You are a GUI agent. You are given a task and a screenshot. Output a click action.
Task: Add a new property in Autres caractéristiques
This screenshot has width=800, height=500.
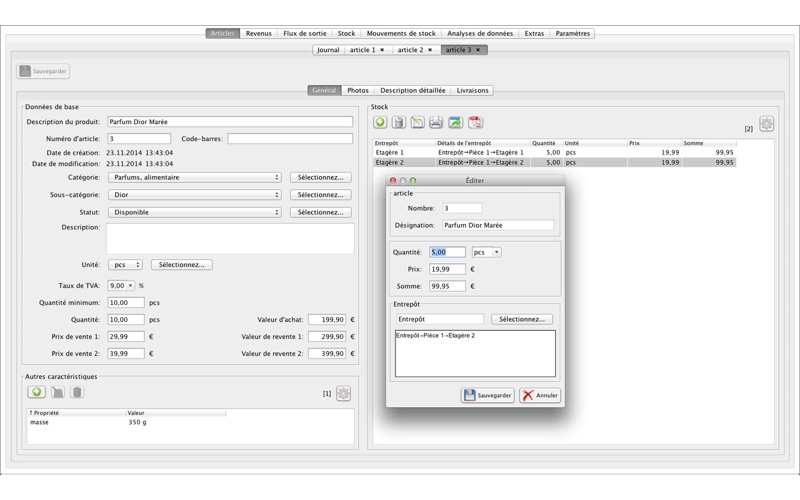[x=37, y=392]
